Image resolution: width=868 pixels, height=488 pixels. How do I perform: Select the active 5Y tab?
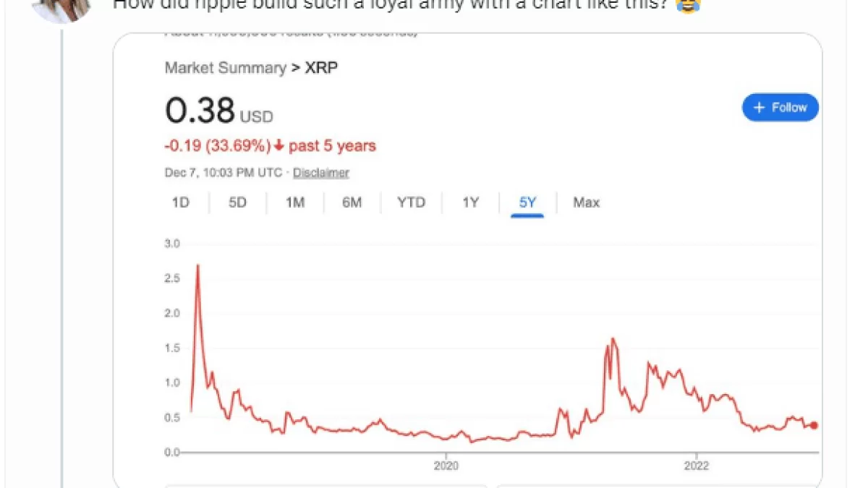click(x=527, y=202)
